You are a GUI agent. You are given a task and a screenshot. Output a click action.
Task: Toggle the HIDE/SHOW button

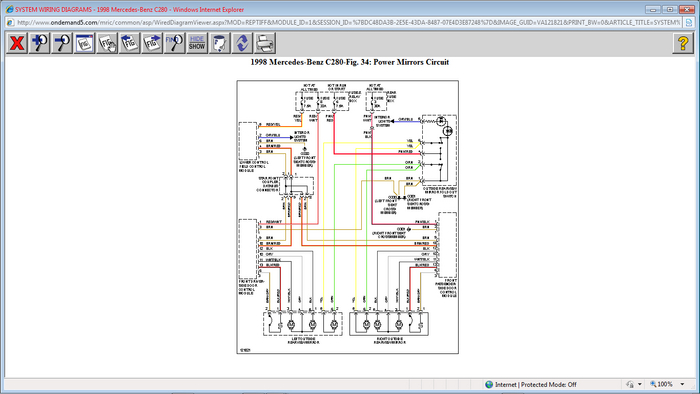[197, 43]
